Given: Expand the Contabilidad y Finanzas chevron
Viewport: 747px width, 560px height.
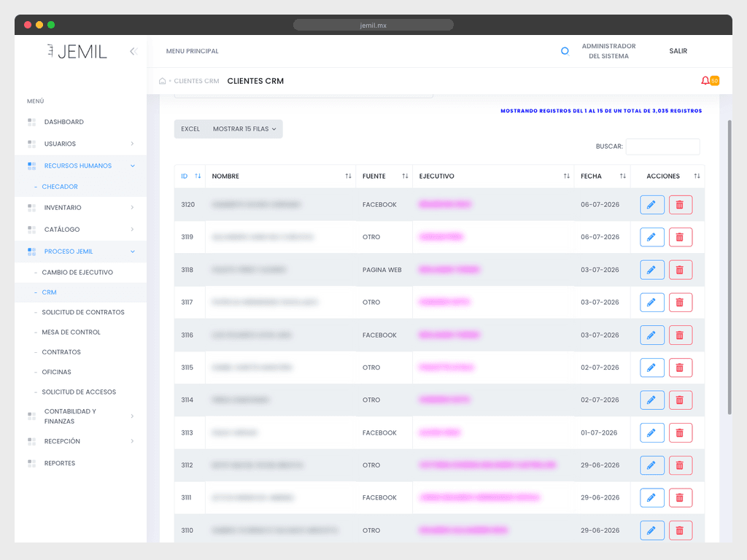Looking at the screenshot, I should point(132,416).
